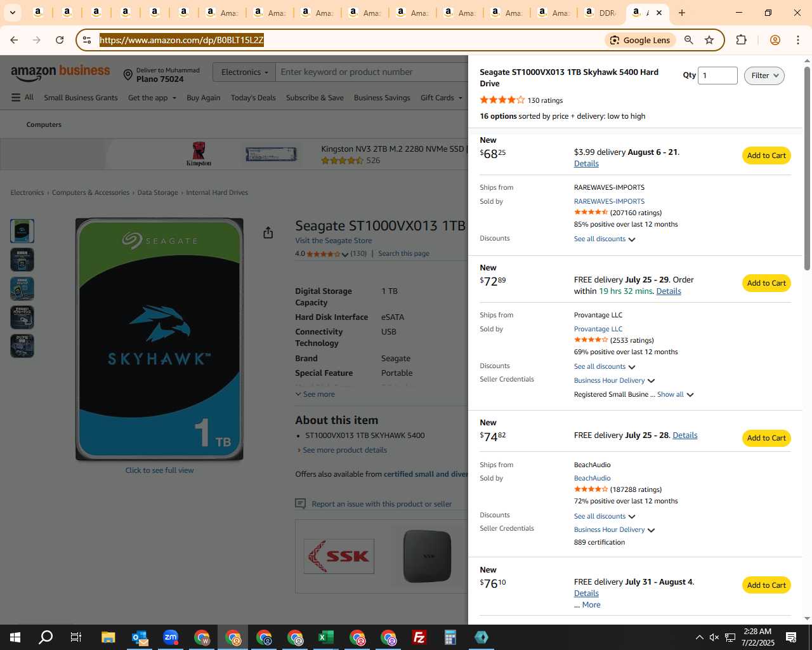
Task: Add the $68.25 offer to cart
Action: (766, 156)
